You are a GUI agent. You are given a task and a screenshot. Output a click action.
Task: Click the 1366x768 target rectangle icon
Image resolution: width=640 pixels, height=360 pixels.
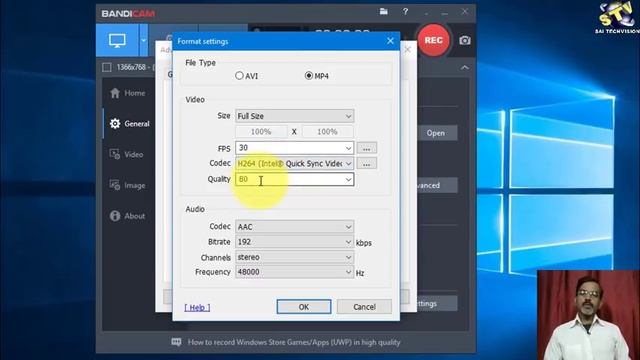click(x=107, y=67)
